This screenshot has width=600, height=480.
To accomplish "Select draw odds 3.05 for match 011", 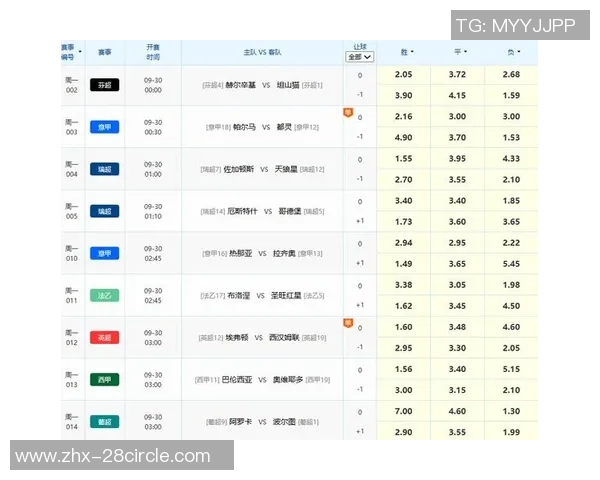I will click(457, 285).
